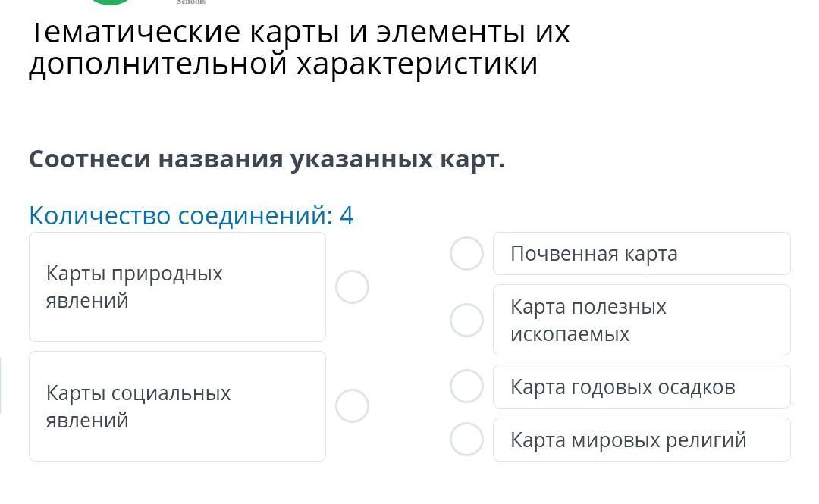The width and height of the screenshot is (819, 504).
Task: Select the Почвенная карта answer box
Action: (x=641, y=254)
